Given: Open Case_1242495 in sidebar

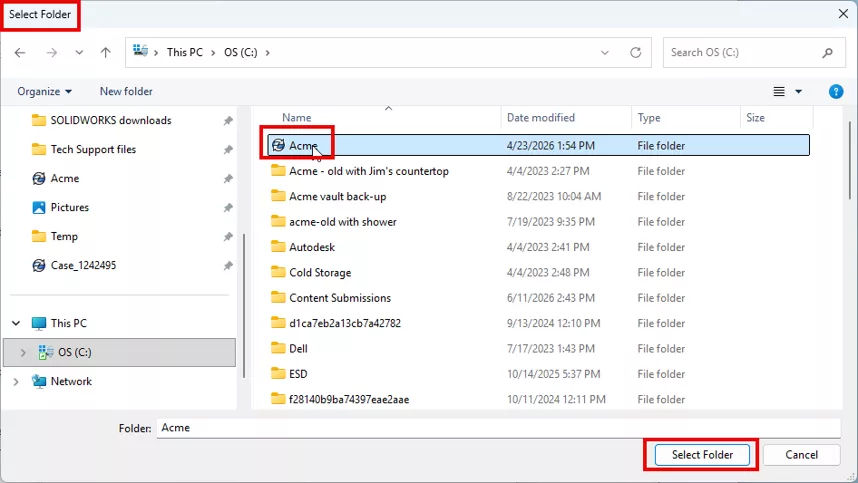Looking at the screenshot, I should click(83, 265).
